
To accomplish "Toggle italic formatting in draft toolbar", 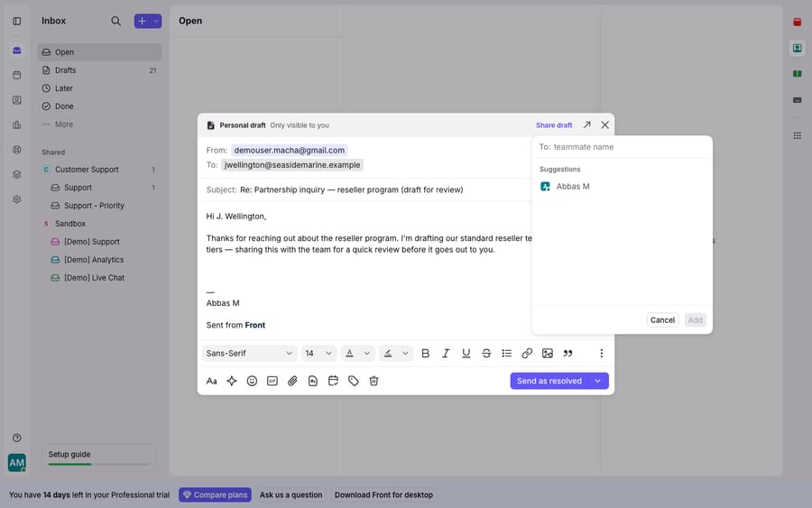I will coord(446,353).
